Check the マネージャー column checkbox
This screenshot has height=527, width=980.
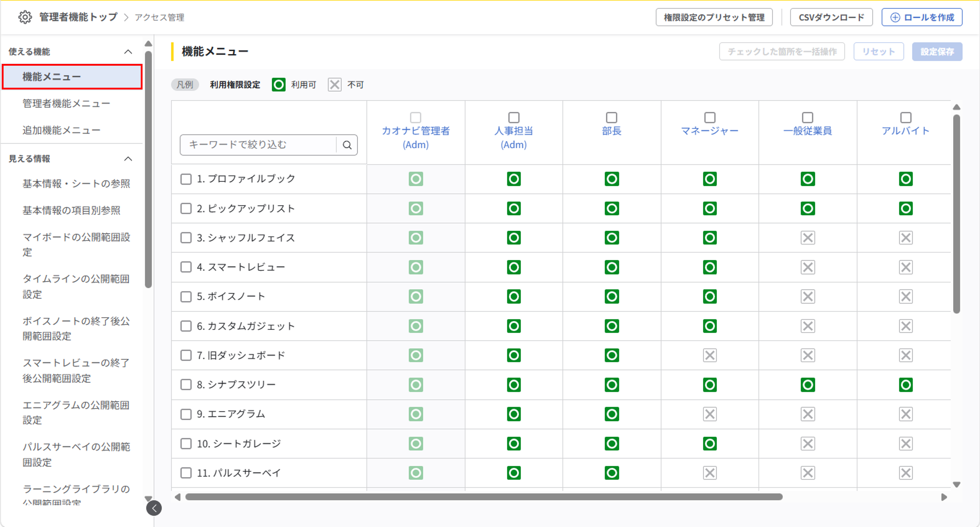pos(710,117)
